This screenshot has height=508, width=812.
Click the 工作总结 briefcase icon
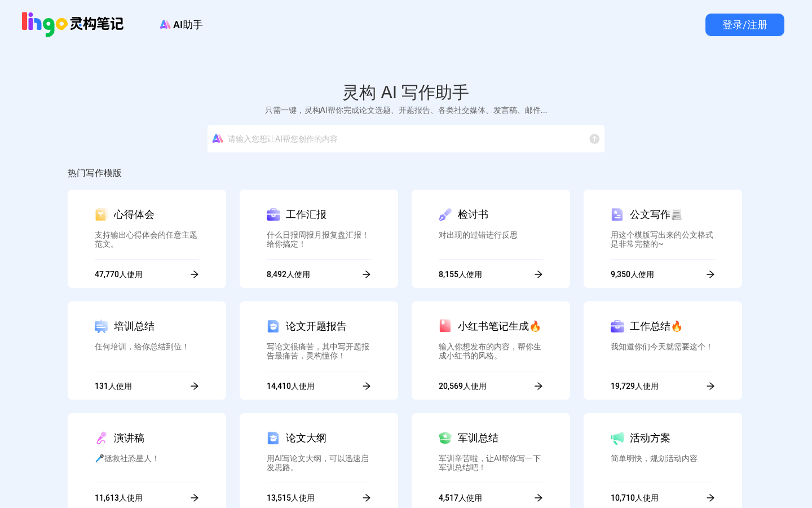point(617,326)
